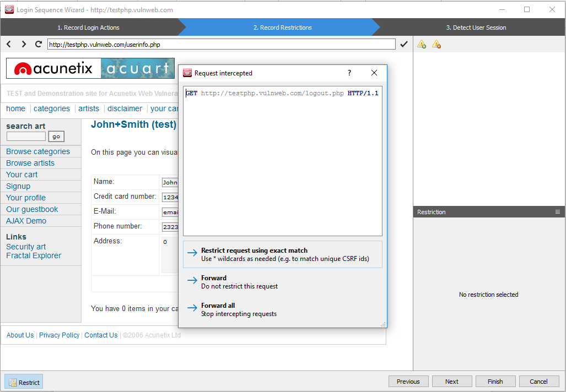Click the Finish button
566x392 pixels.
(x=495, y=382)
